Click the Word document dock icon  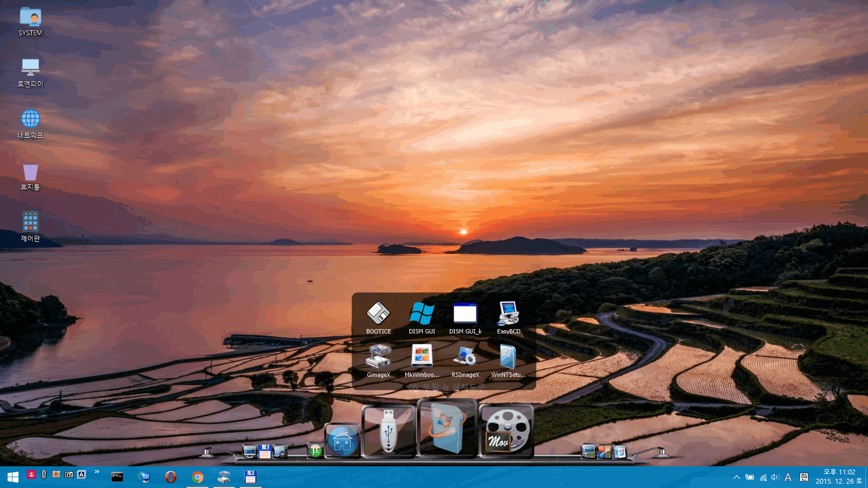[x=620, y=451]
